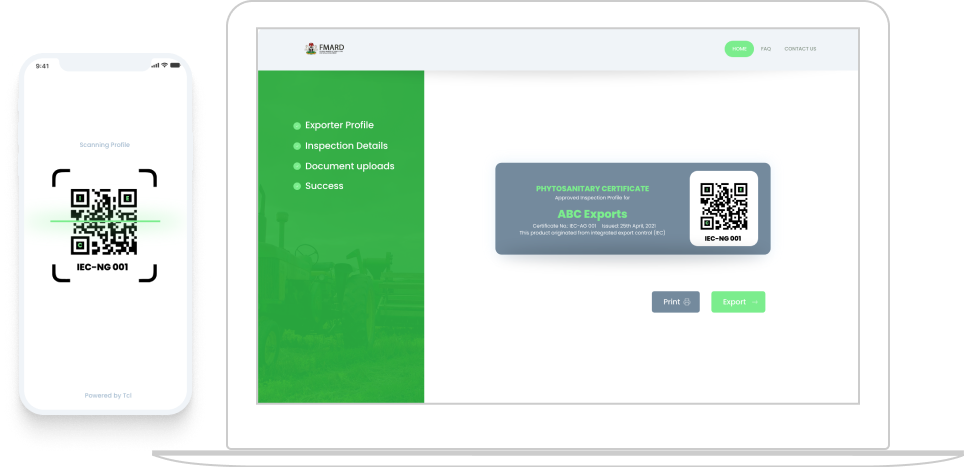Viewport: 964px width, 467px height.
Task: Click the ABC Exports certificate name
Action: 592,214
